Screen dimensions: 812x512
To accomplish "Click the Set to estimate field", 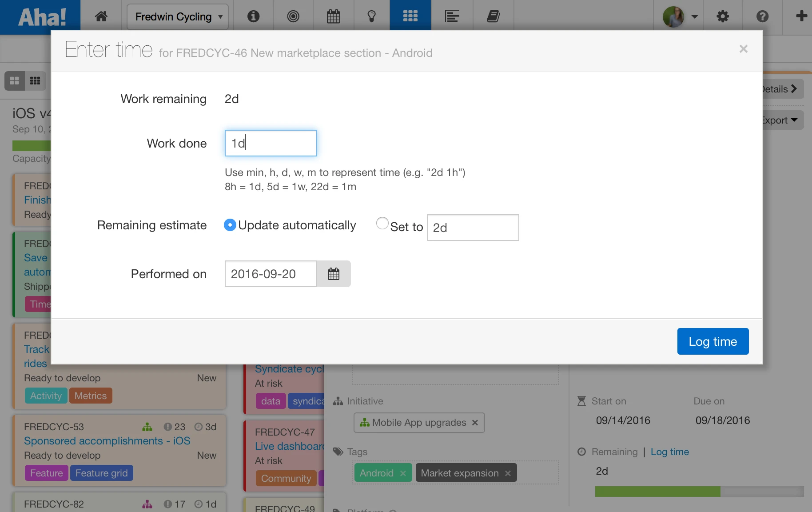I will (x=473, y=228).
